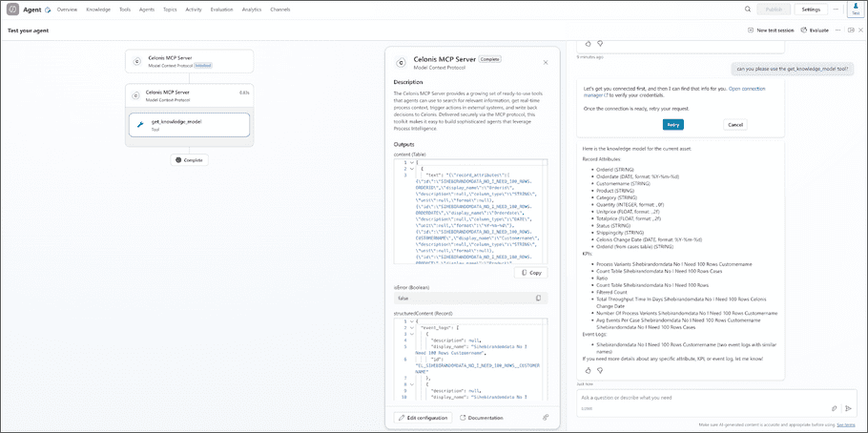868x433 pixels.
Task: Click the blue Retry button
Action: tap(673, 125)
